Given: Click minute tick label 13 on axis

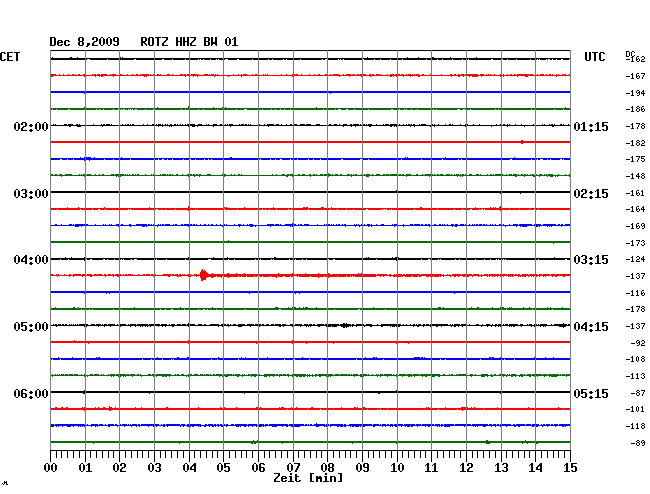Looking at the screenshot, I should 501,468.
